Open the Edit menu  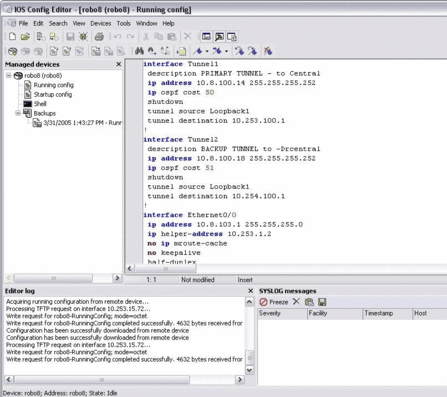(38, 23)
